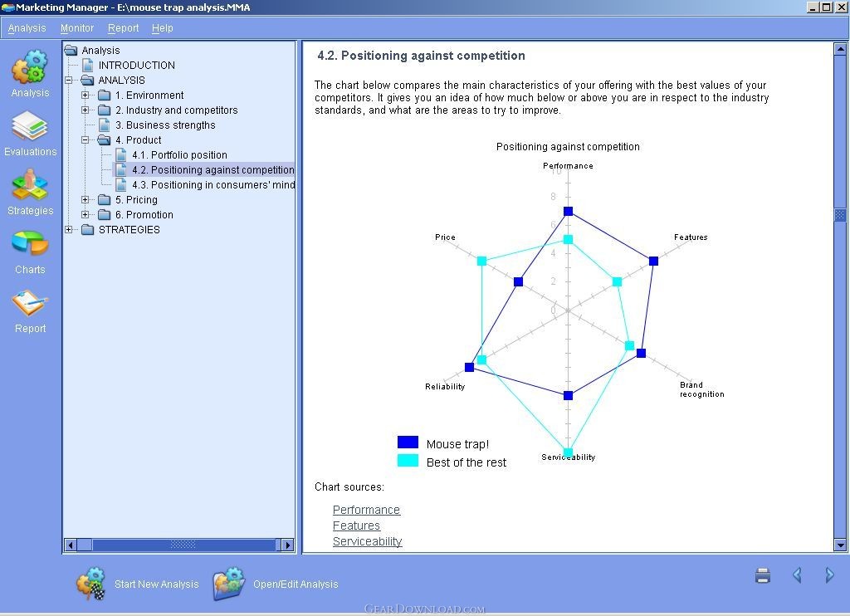This screenshot has height=616, width=850.
Task: Click the Mouse trap! Features data point
Action: (x=654, y=261)
